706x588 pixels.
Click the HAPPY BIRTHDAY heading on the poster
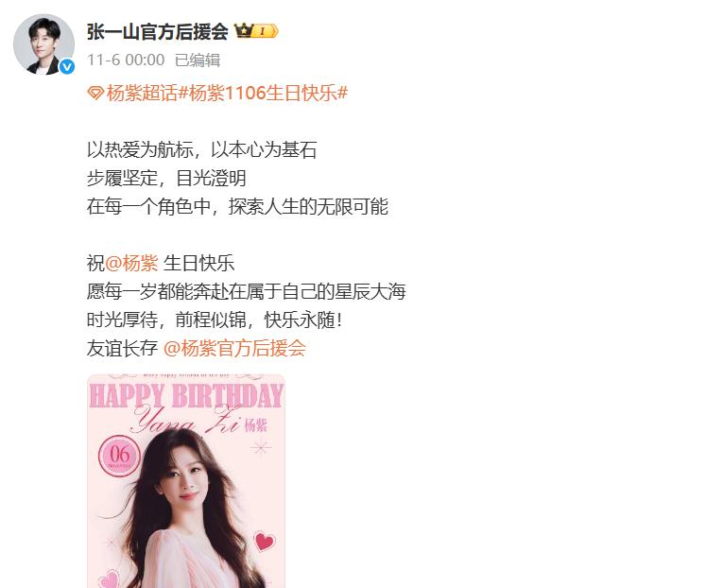[x=186, y=395]
